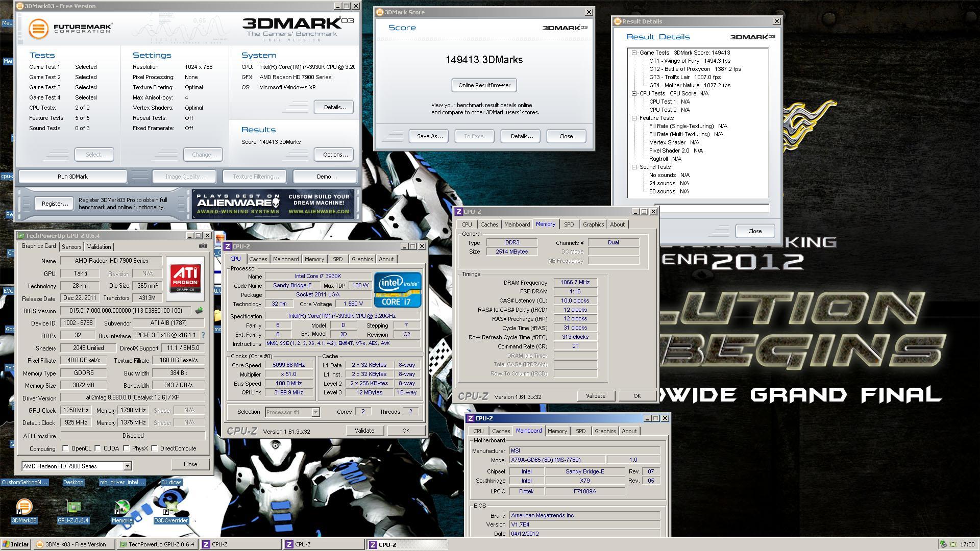Click the empty text field in Result Details
The height and width of the screenshot is (551, 980).
(x=713, y=208)
